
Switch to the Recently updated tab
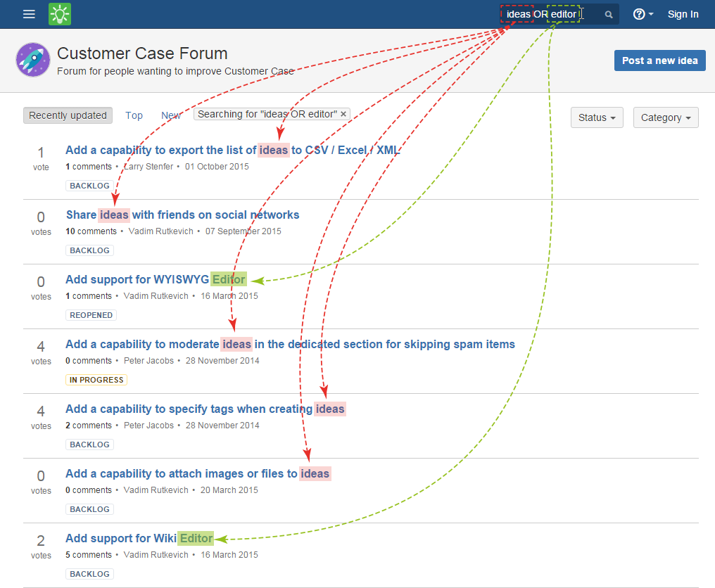coord(68,115)
